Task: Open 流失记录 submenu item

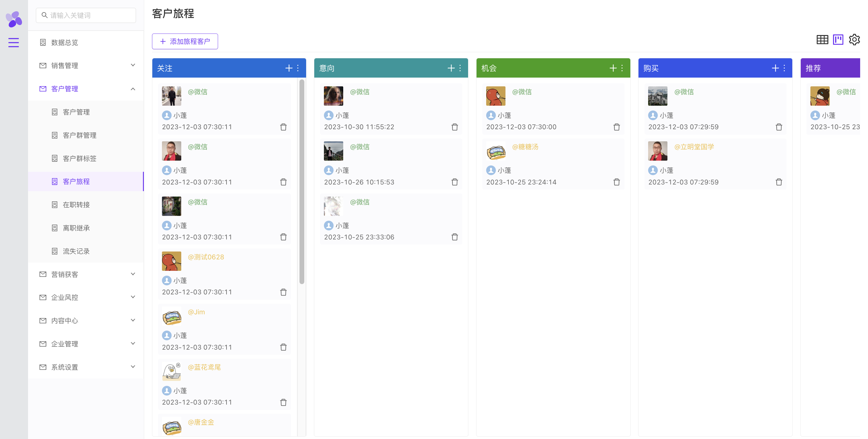Action: [x=86, y=252]
